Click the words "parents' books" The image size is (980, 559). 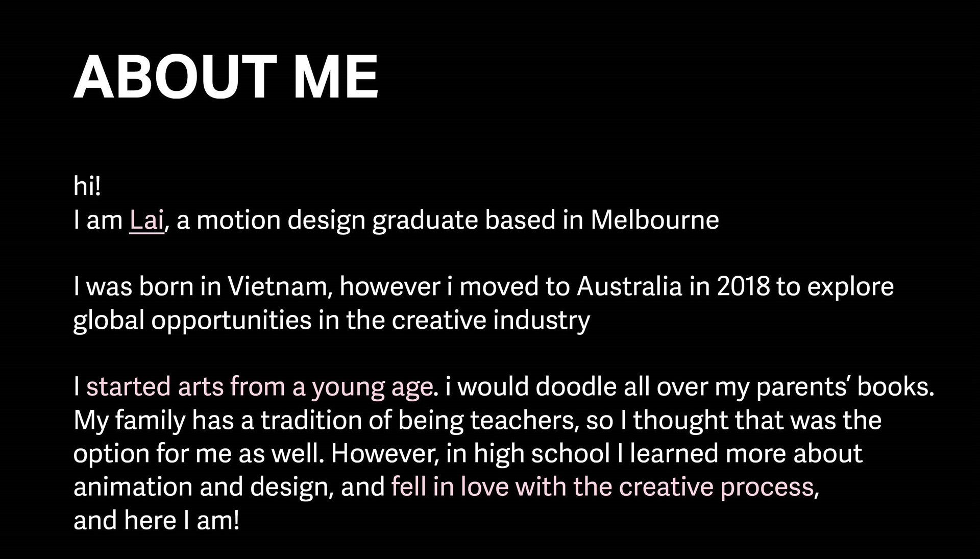coord(845,386)
